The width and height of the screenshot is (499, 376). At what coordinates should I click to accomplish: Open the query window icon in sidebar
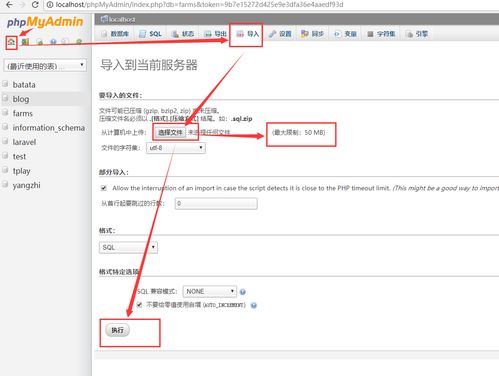click(x=40, y=42)
